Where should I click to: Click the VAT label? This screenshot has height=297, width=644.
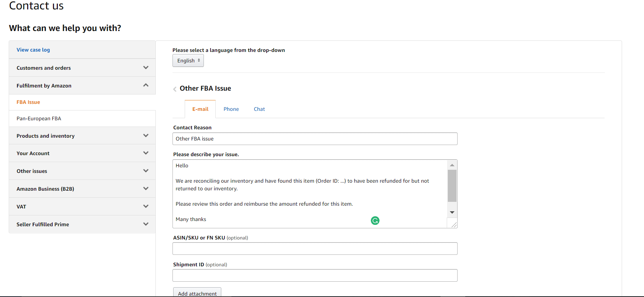click(x=21, y=207)
